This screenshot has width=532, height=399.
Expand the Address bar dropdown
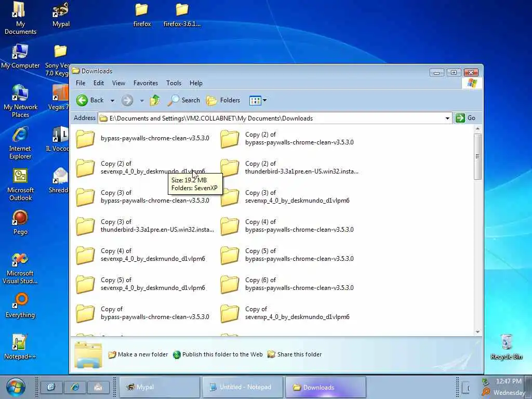447,118
